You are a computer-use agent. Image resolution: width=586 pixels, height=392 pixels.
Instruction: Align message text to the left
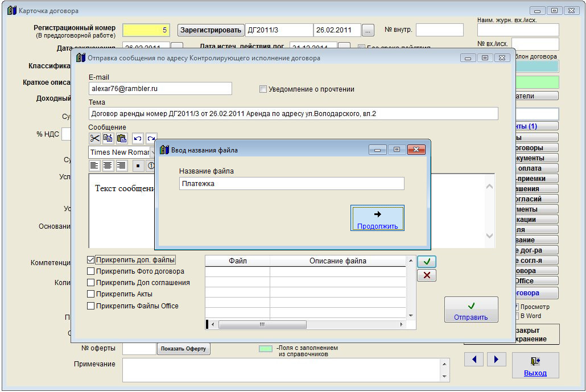point(94,166)
